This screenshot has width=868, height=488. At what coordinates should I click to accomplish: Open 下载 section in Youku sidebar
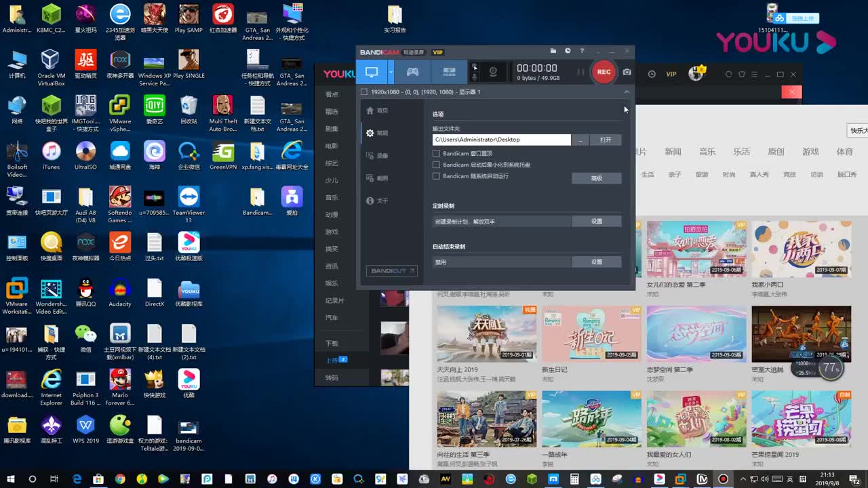click(332, 343)
